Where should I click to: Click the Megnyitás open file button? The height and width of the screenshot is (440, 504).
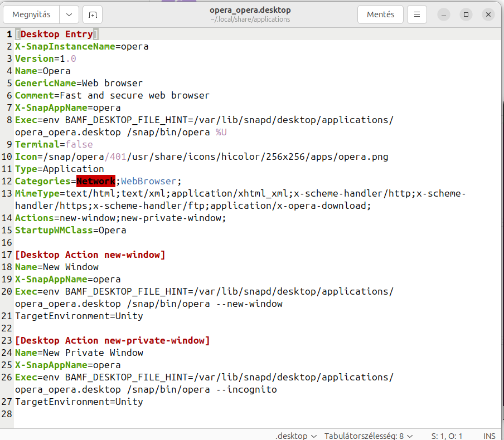coord(32,14)
